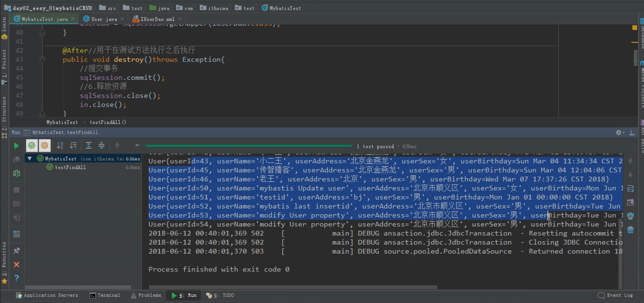Collapse all test tree nodes
The height and width of the screenshot is (303, 644).
(101, 146)
